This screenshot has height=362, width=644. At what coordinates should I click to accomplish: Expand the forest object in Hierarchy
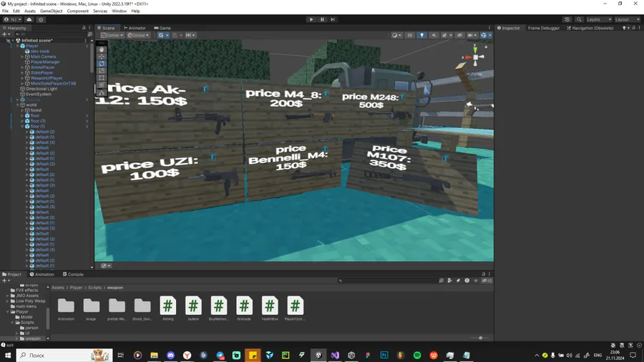22,110
